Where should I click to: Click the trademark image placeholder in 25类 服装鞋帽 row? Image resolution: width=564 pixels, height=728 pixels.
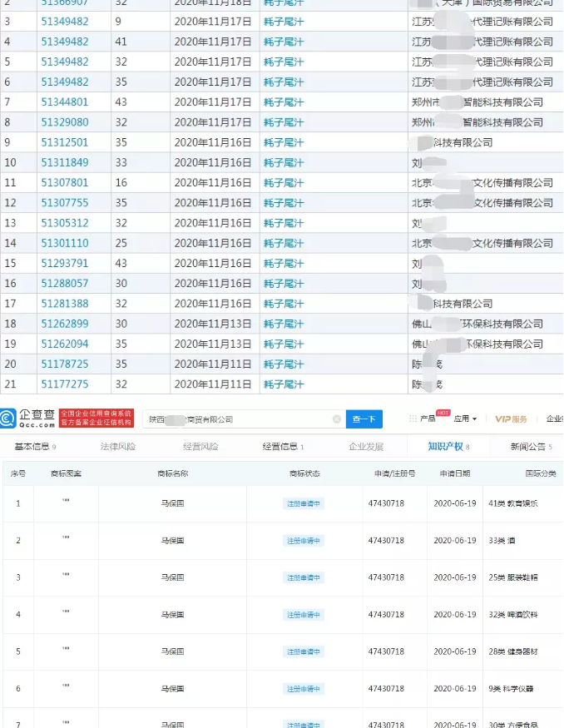pyautogui.click(x=66, y=574)
